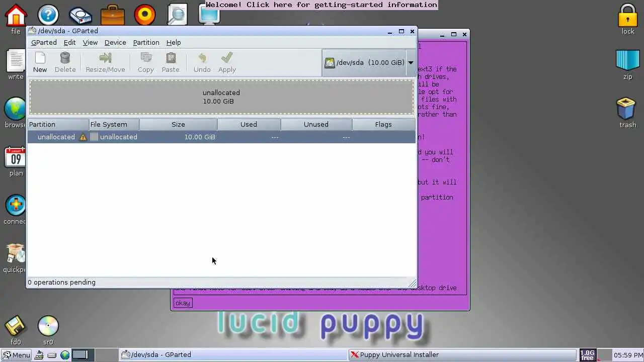
Task: Open the fd0 floppy drive icon
Action: click(16, 326)
